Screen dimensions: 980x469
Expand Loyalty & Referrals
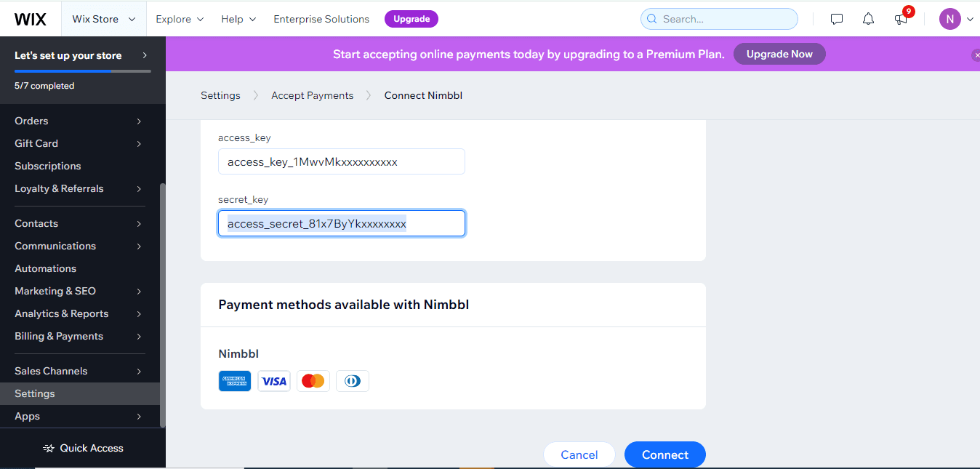80,188
